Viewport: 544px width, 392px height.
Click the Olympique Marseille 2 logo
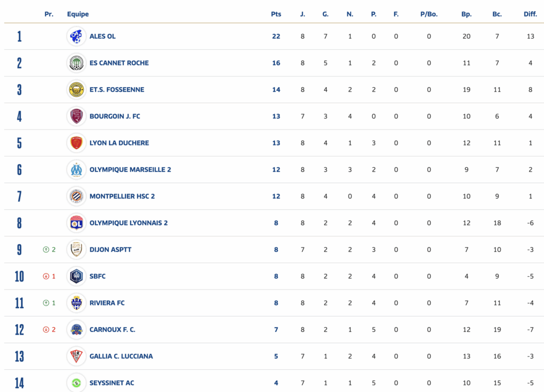tap(76, 169)
